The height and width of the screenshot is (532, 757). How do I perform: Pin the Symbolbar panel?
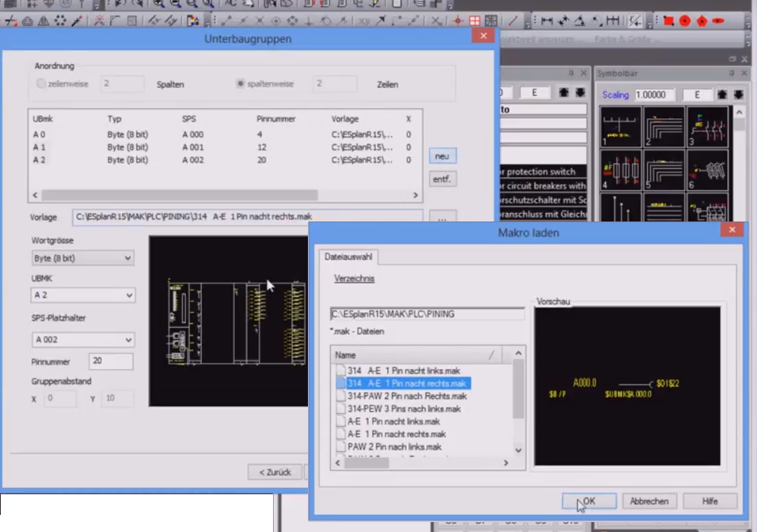coord(732,73)
